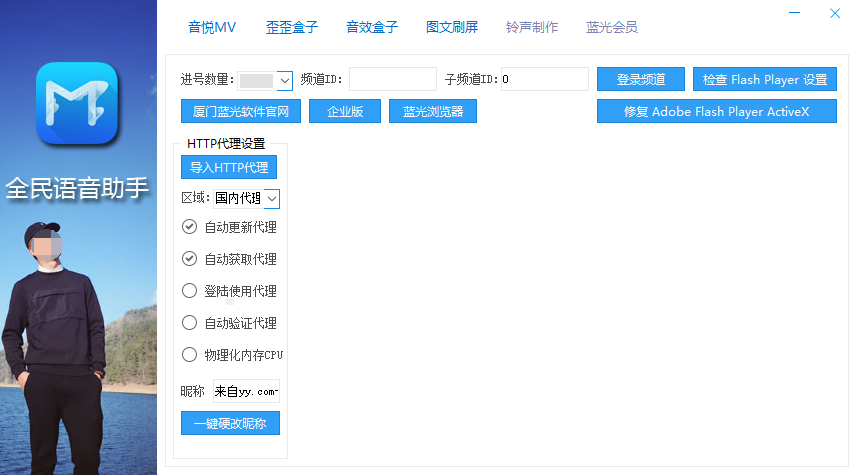Switch to the 歪歪盒子 tab

tap(292, 27)
